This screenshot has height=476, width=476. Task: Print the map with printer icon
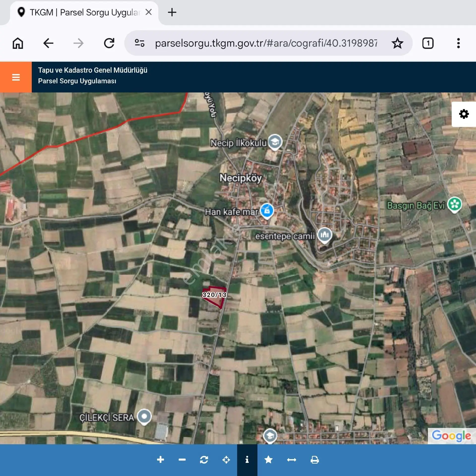click(315, 460)
